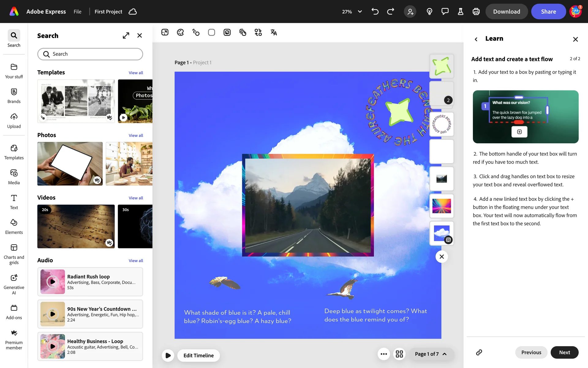Screen dimensions: 588x368
Task: Click the Resize icon in the top toolbar
Action: pyautogui.click(x=165, y=33)
